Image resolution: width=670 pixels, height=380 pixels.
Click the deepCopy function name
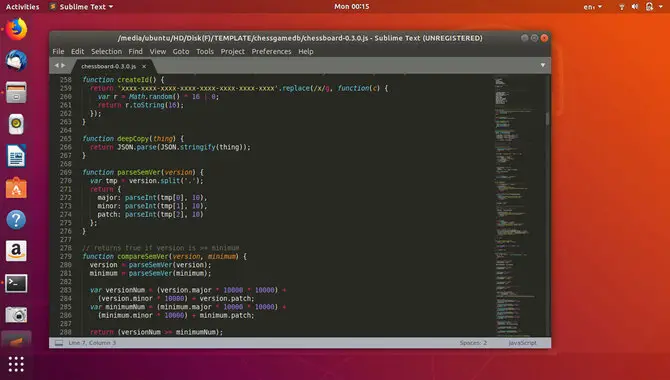pyautogui.click(x=133, y=138)
